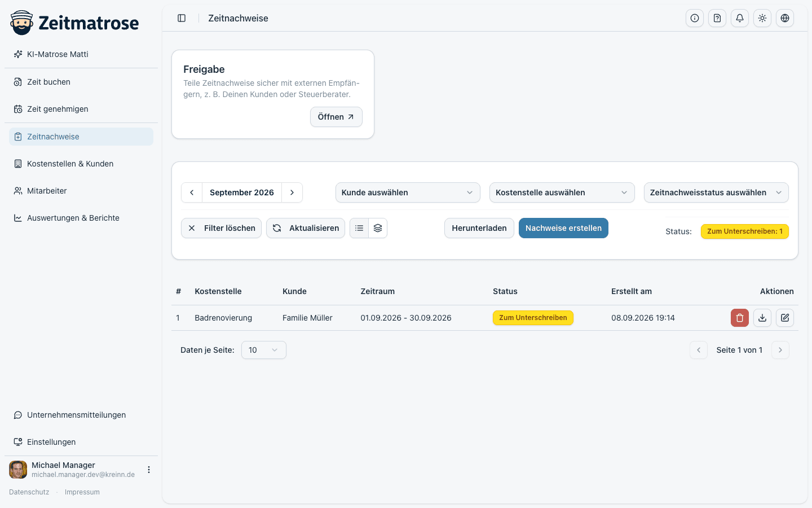The width and height of the screenshot is (812, 508).
Task: Go to previous month arrow
Action: click(x=192, y=192)
